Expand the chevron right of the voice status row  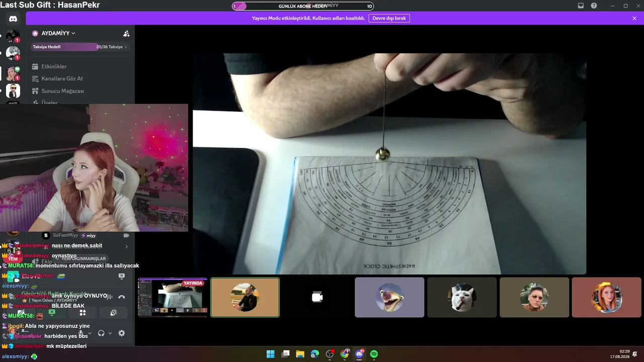point(126,246)
